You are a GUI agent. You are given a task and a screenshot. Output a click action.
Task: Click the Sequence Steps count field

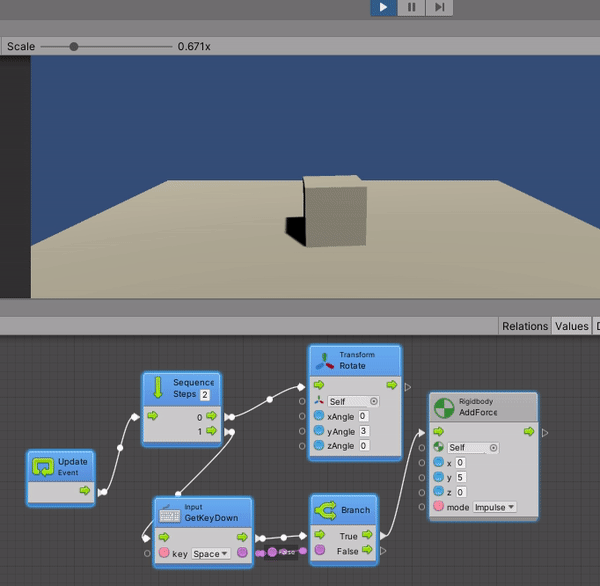[205, 395]
